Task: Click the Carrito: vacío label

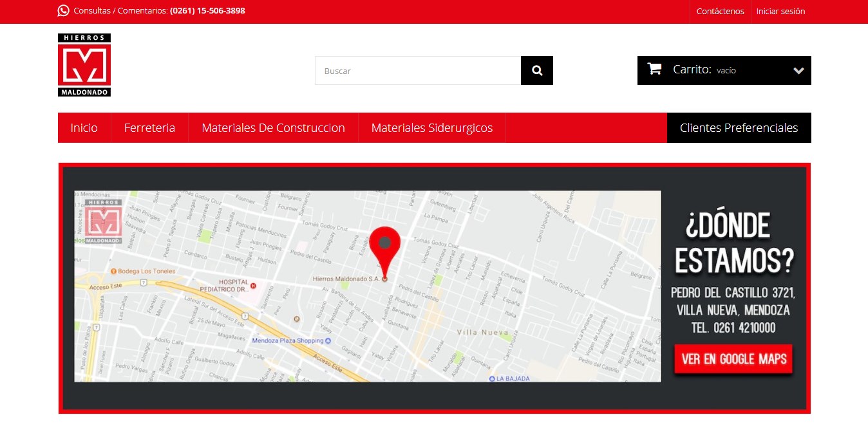Action: [704, 69]
